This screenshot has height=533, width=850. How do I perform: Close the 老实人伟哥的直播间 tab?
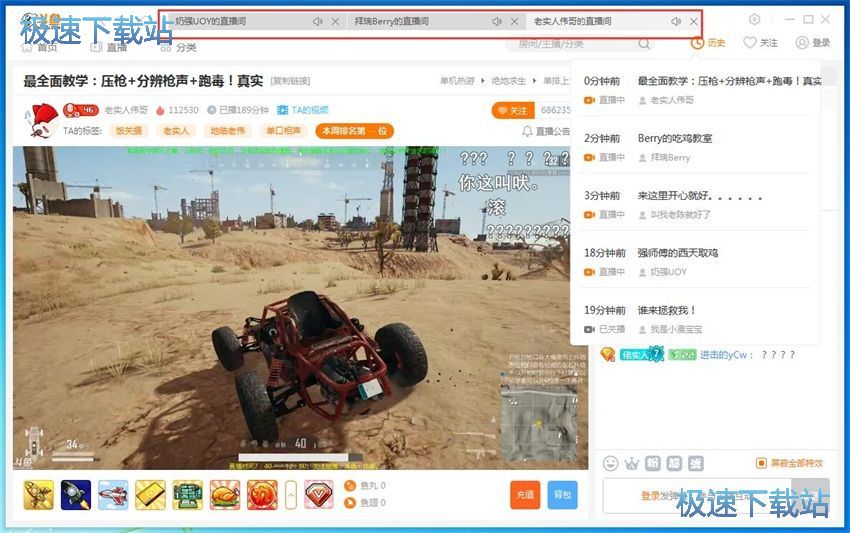[x=693, y=22]
